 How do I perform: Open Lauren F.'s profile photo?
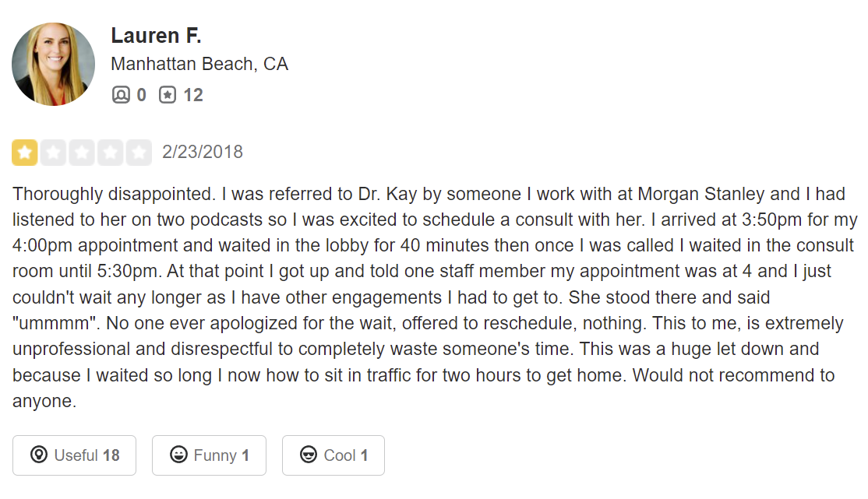pos(53,64)
